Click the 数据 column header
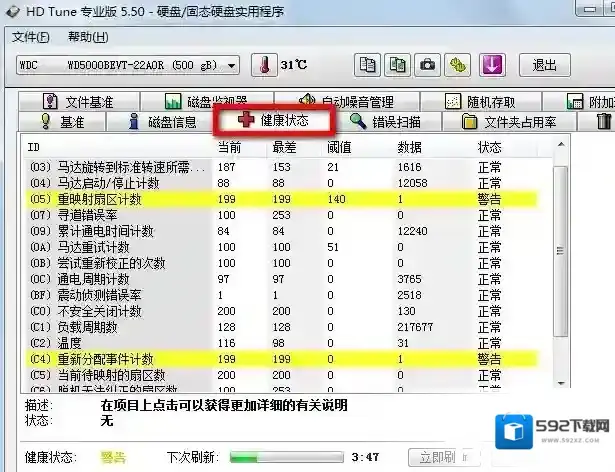The height and width of the screenshot is (472, 615). [x=409, y=147]
